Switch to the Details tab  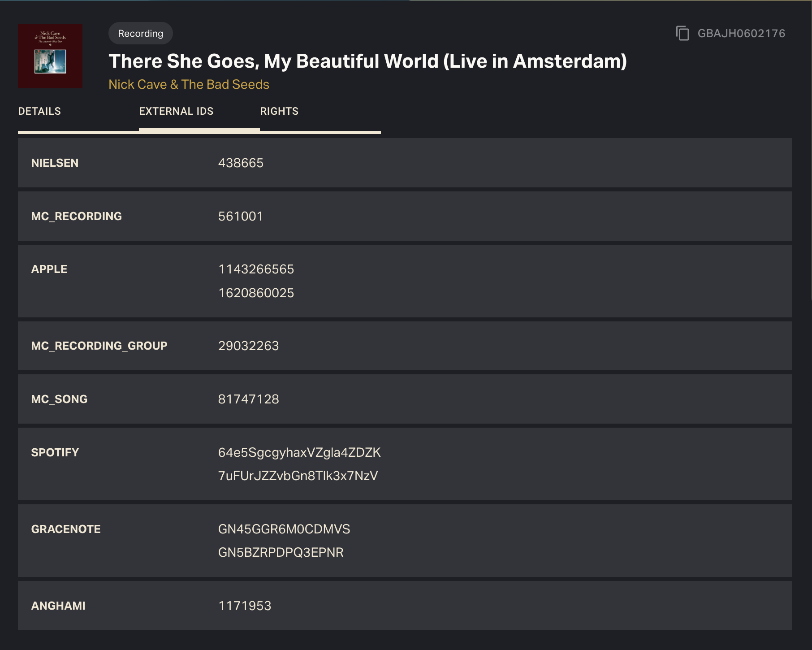coord(39,111)
